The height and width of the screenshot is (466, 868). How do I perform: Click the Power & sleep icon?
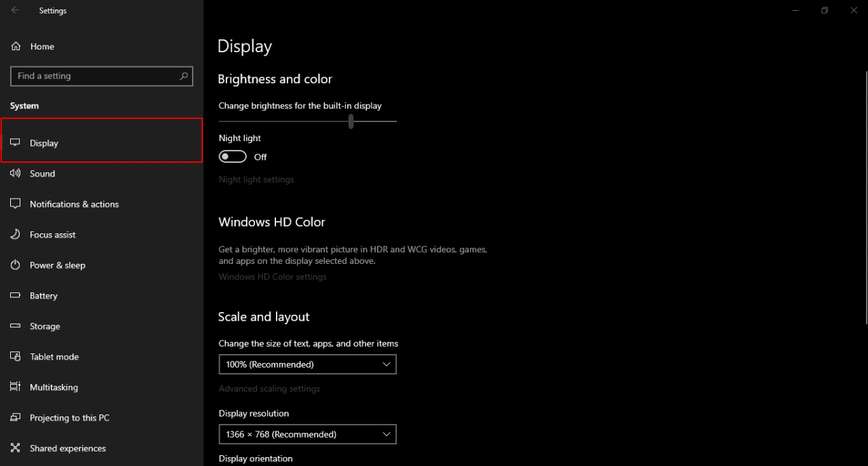coord(16,265)
